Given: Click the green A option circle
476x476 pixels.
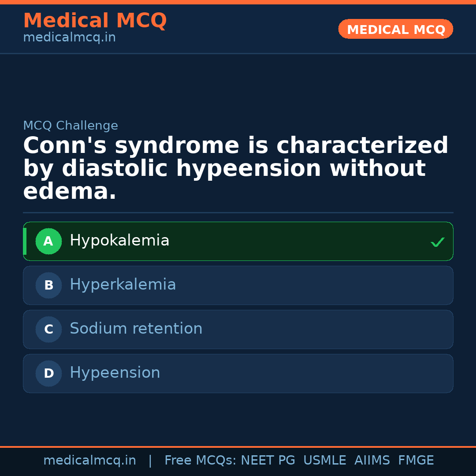Looking at the screenshot, I should [x=48, y=241].
